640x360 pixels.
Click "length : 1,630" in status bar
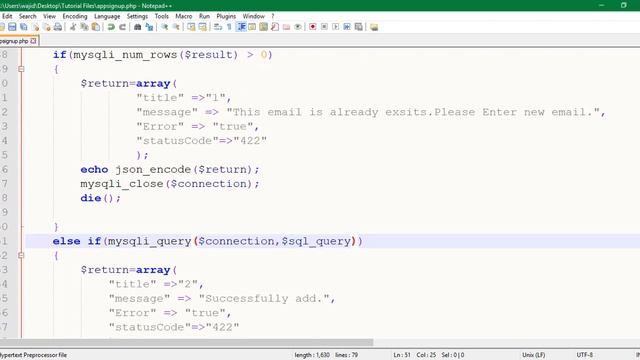(312, 355)
